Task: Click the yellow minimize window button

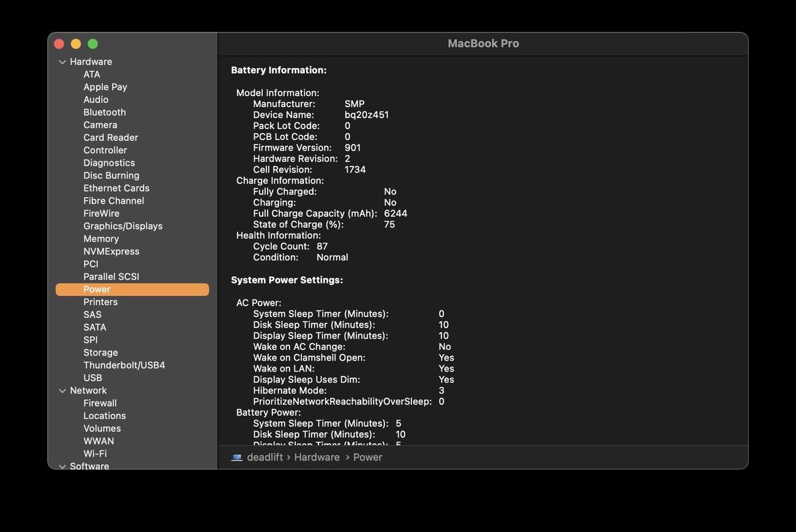Action: (x=76, y=43)
